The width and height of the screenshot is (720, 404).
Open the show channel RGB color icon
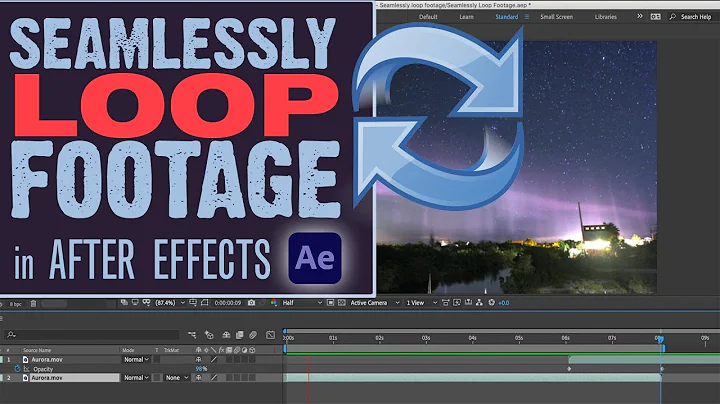pos(274,303)
